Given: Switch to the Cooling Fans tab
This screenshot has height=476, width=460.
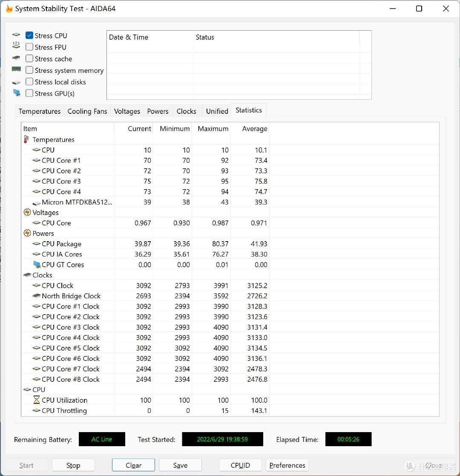Looking at the screenshot, I should (x=87, y=111).
